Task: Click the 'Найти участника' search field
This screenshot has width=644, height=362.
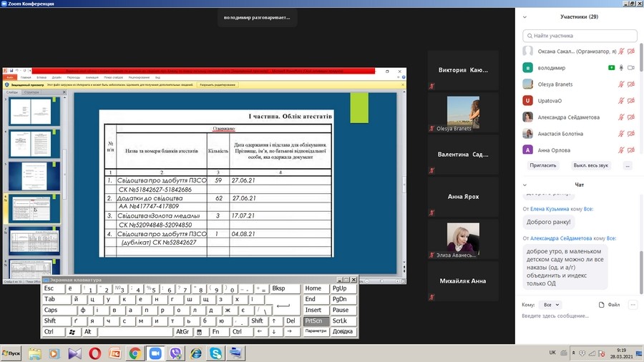Action: (x=580, y=35)
